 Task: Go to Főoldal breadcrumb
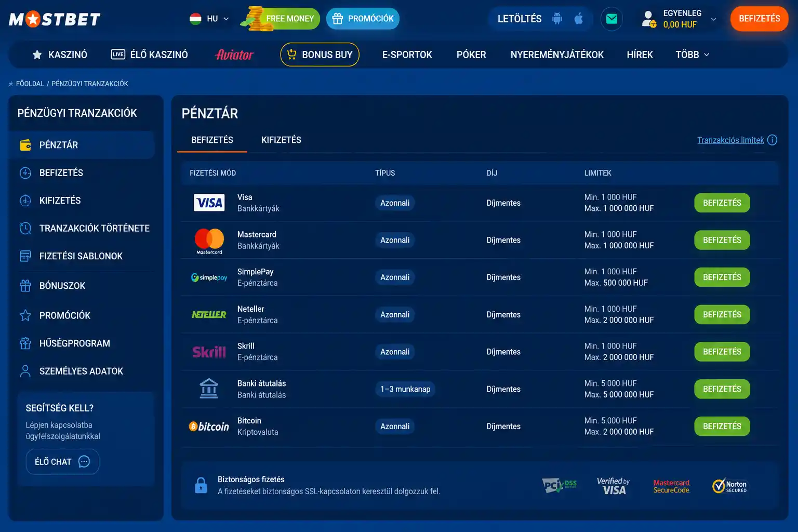coord(30,84)
